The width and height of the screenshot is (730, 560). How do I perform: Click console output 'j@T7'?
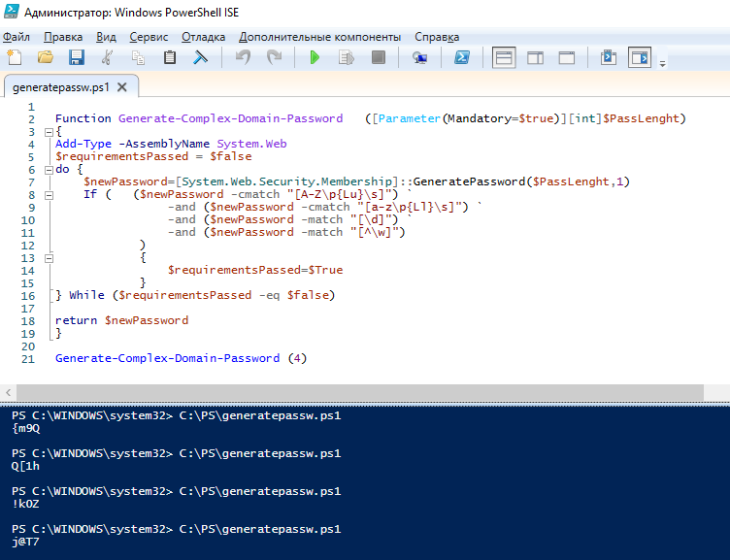(25, 542)
